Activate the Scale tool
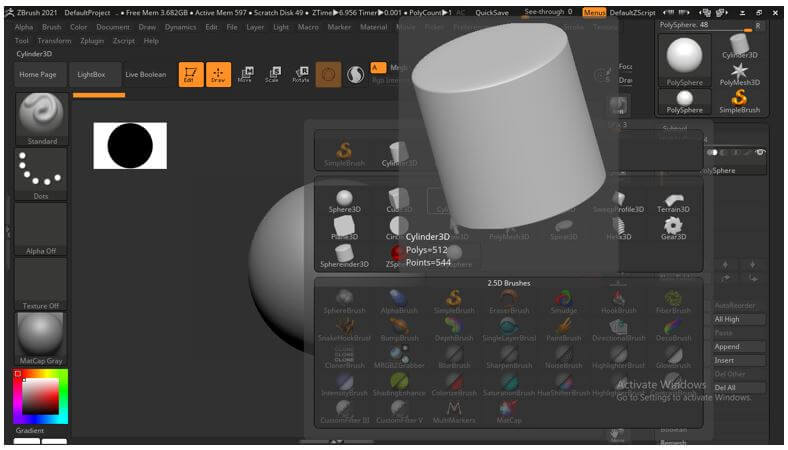 click(272, 74)
